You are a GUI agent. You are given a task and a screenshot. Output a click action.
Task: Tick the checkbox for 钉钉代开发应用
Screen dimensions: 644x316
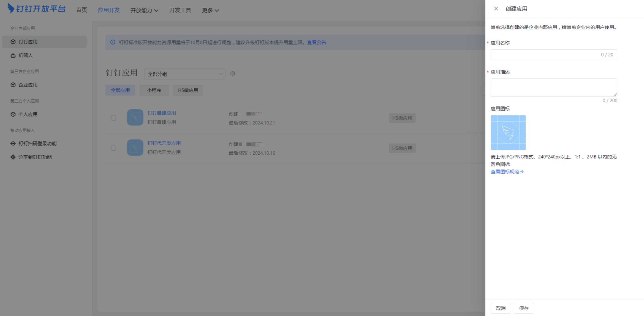pyautogui.click(x=114, y=148)
